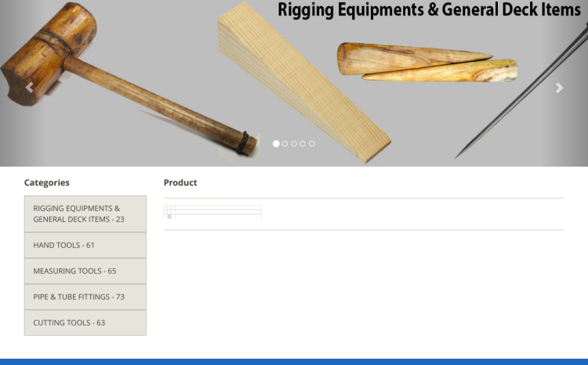Click the Categories heading

(x=47, y=183)
